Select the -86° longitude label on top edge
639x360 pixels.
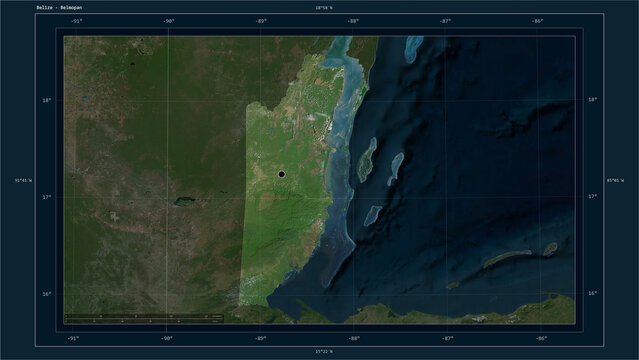pos(538,21)
